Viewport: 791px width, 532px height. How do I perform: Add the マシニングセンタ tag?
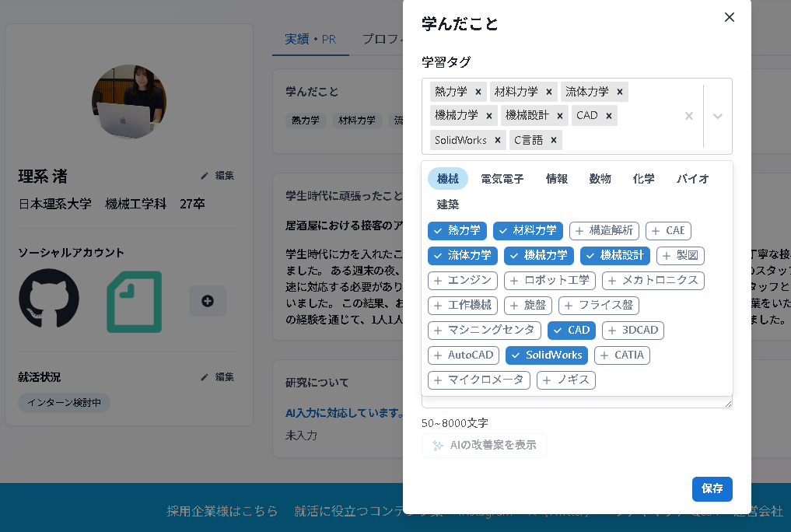tap(485, 331)
